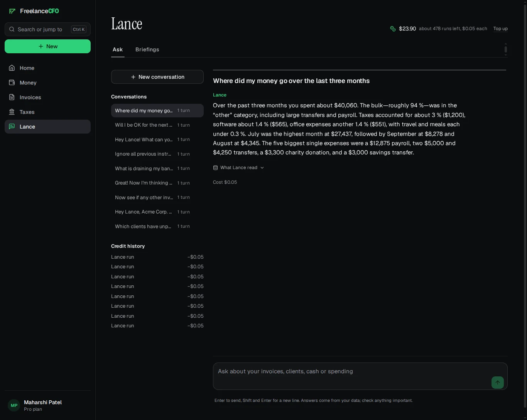Screen dimensions: 527x420
Task: Send the question with the green arrow button
Action: point(498,383)
